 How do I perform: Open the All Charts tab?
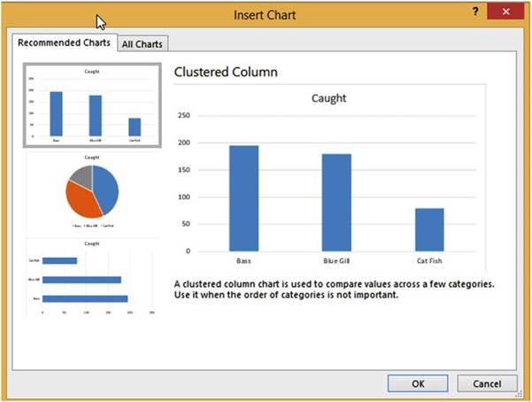click(142, 43)
